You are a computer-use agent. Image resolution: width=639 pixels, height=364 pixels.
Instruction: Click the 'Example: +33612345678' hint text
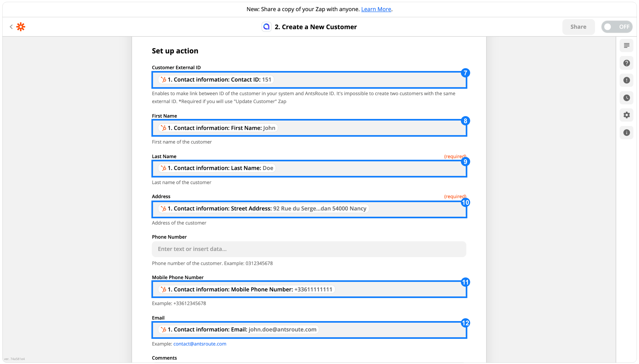[x=179, y=303]
